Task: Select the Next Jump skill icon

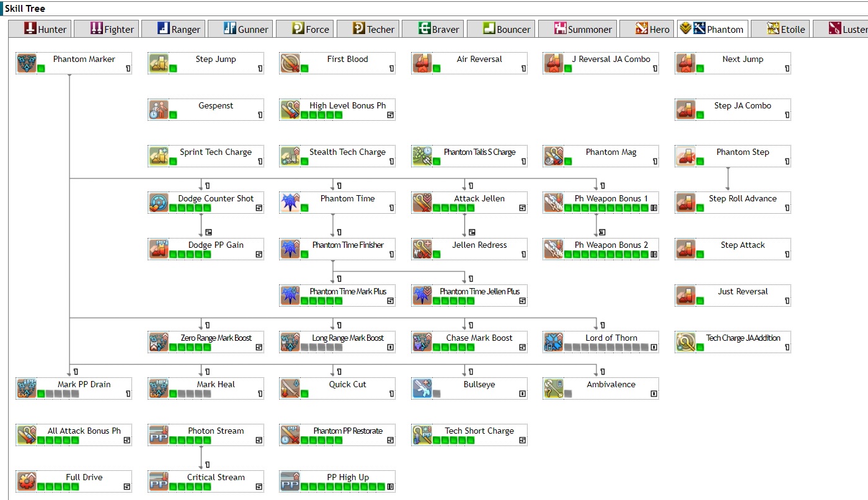Action: (x=686, y=63)
